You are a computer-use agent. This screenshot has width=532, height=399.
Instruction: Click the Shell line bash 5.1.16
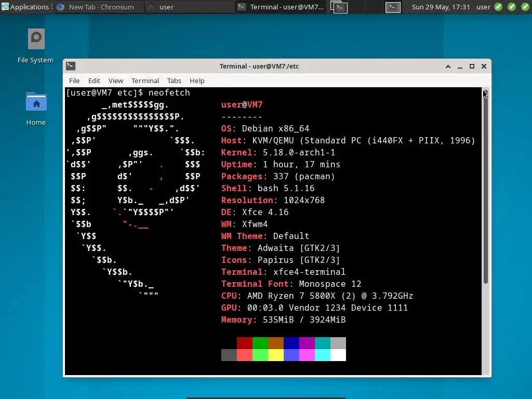(x=268, y=188)
